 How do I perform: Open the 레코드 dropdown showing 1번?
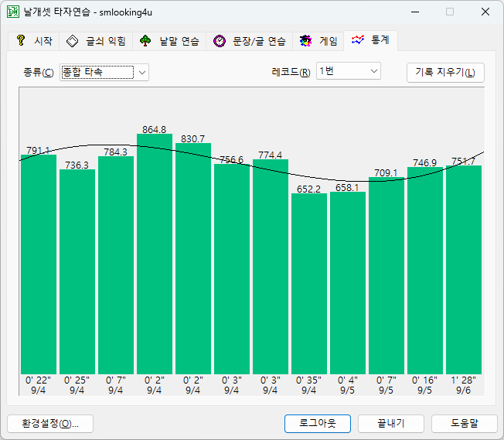pyautogui.click(x=349, y=71)
